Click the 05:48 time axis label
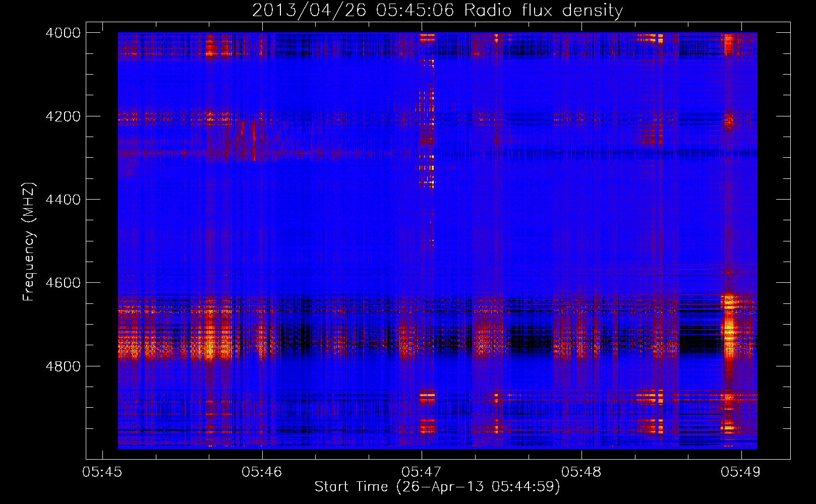This screenshot has height=504, width=816. (x=581, y=472)
